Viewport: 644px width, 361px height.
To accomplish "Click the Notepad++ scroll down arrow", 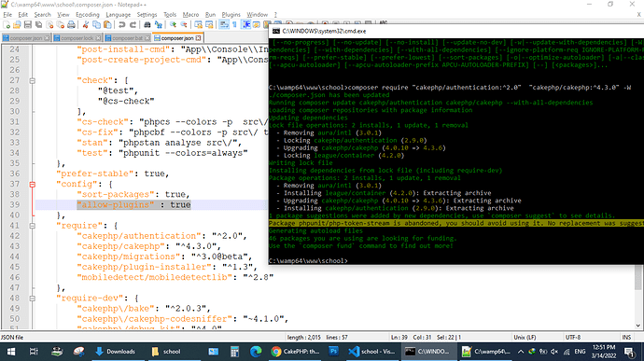I will coord(637,326).
